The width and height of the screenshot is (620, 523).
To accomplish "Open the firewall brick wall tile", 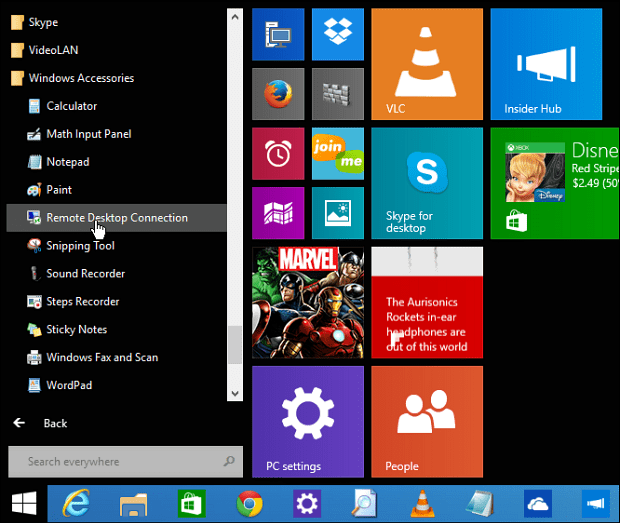I will click(338, 94).
